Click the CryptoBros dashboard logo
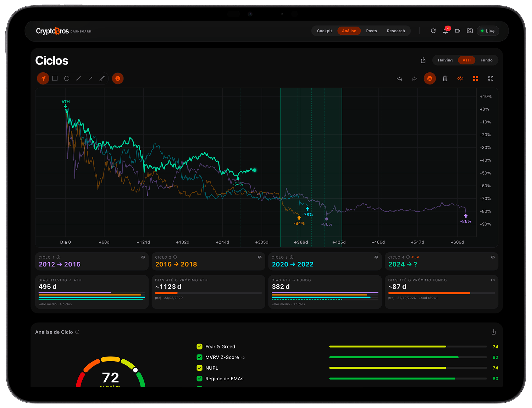This screenshot has height=408, width=532. coord(63,31)
